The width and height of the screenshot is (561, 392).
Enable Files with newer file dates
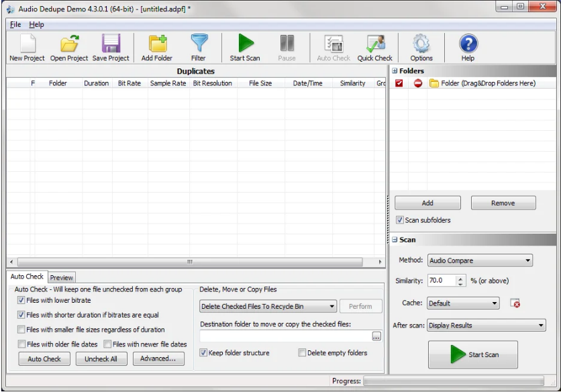(107, 344)
